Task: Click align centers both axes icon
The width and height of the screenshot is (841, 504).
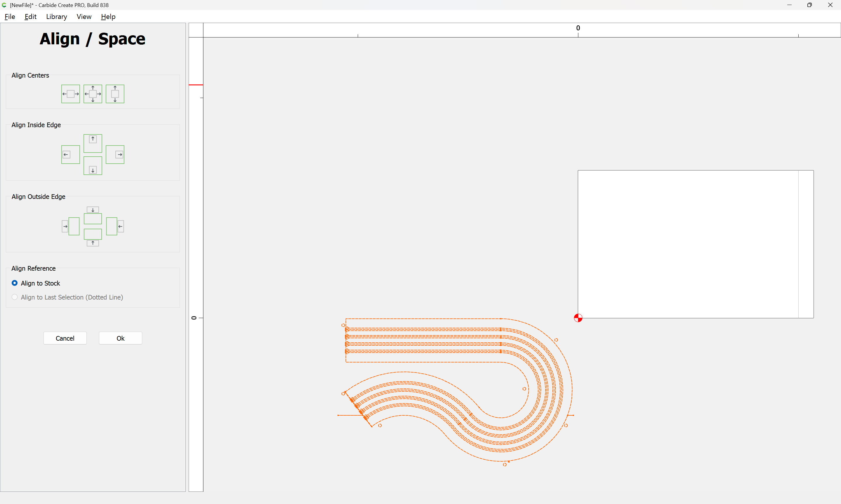Action: [x=93, y=94]
